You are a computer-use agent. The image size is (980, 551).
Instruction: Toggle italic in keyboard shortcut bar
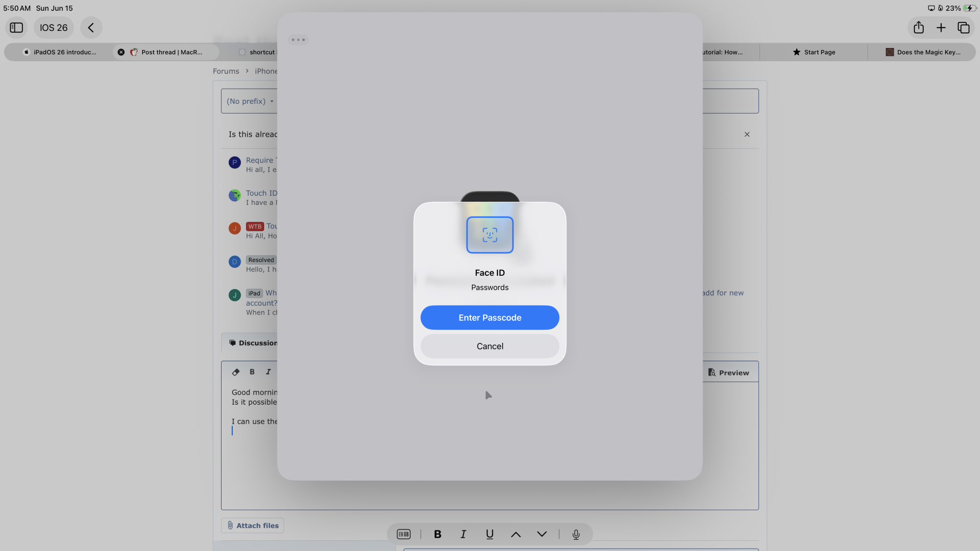463,534
